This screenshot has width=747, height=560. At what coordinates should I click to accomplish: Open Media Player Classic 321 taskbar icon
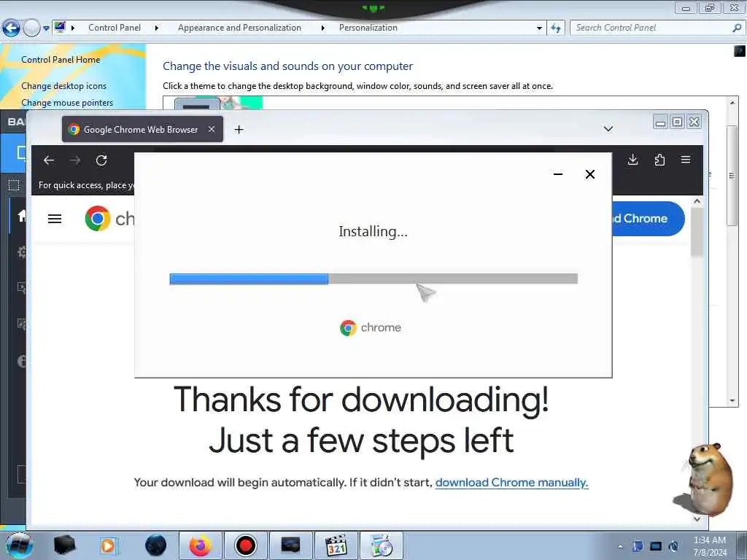pyautogui.click(x=336, y=545)
